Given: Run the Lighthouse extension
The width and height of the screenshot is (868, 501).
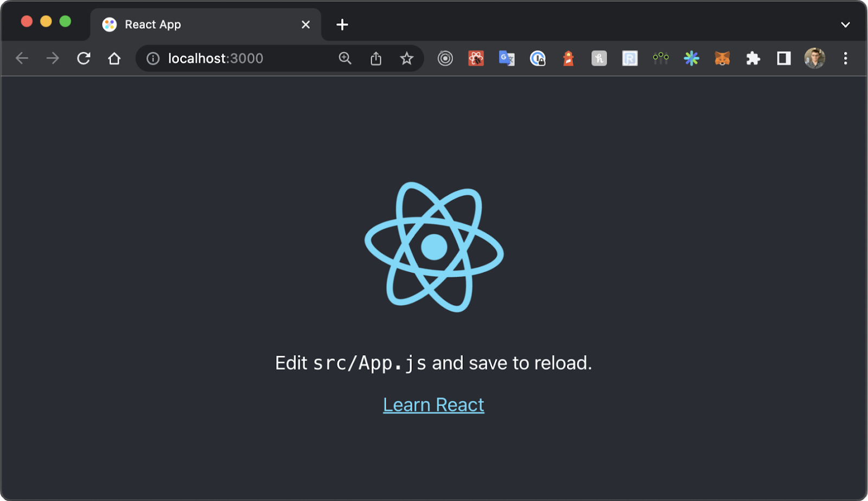Looking at the screenshot, I should pos(568,58).
